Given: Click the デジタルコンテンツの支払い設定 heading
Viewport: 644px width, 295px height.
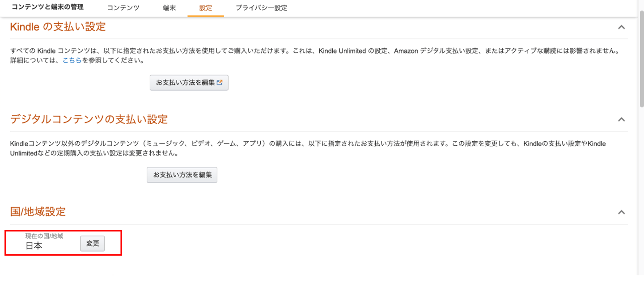Looking at the screenshot, I should (89, 119).
